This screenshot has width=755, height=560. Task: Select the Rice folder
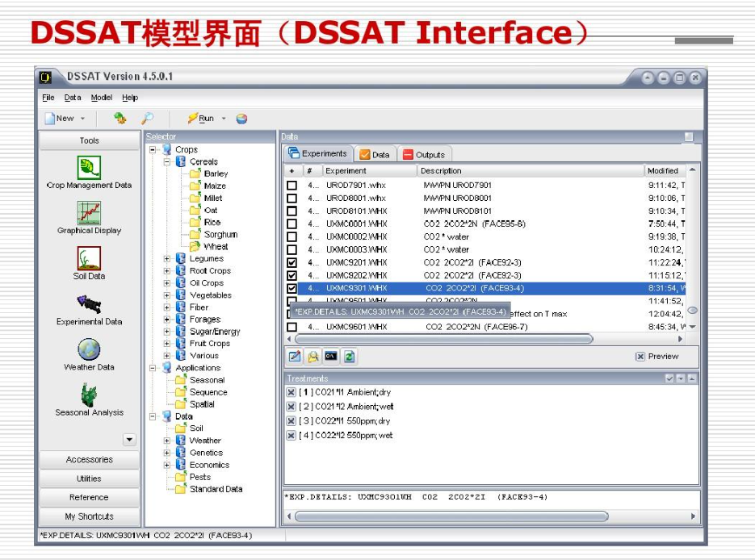[206, 222]
